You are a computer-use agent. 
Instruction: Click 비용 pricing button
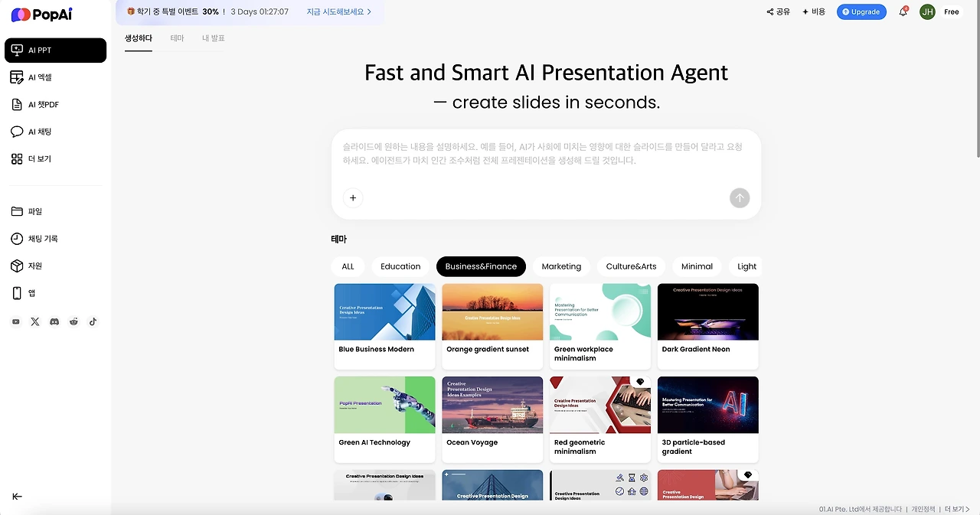click(814, 12)
